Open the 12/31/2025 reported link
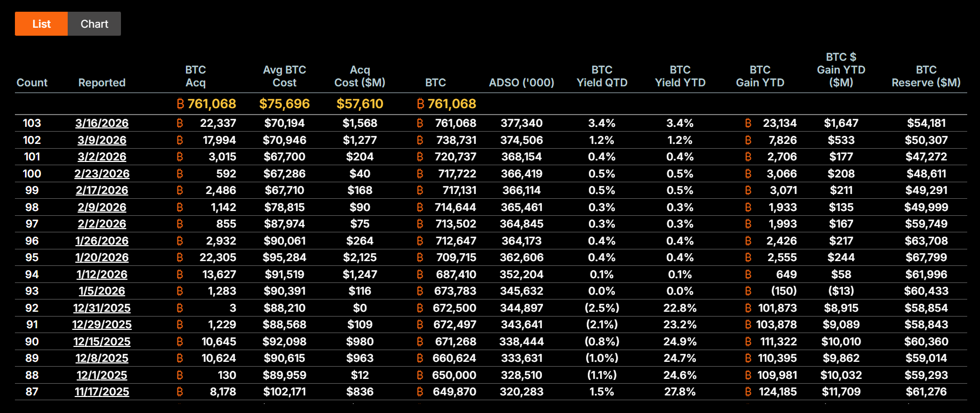The image size is (980, 413). click(102, 308)
